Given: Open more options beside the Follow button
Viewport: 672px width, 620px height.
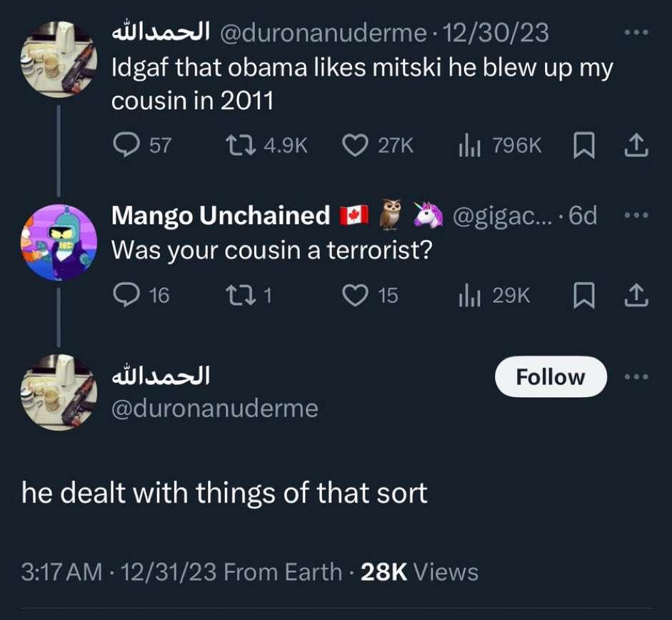Looking at the screenshot, I should click(x=636, y=377).
